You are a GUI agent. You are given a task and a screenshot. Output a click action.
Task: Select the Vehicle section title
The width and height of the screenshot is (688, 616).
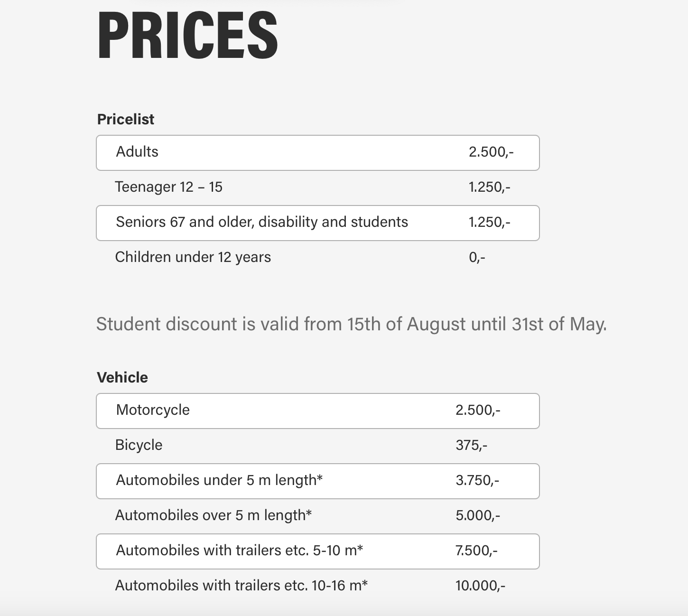[122, 377]
